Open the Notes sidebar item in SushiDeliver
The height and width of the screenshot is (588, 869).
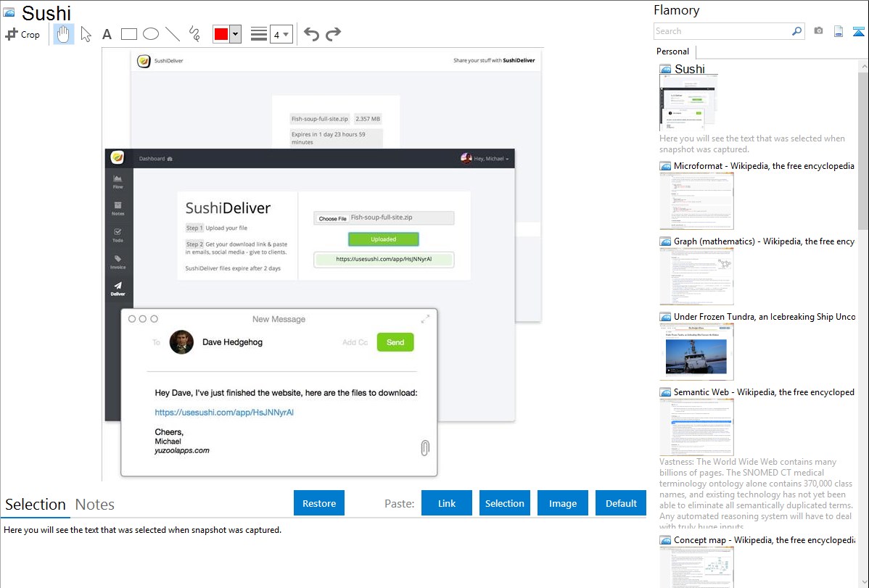coord(118,208)
